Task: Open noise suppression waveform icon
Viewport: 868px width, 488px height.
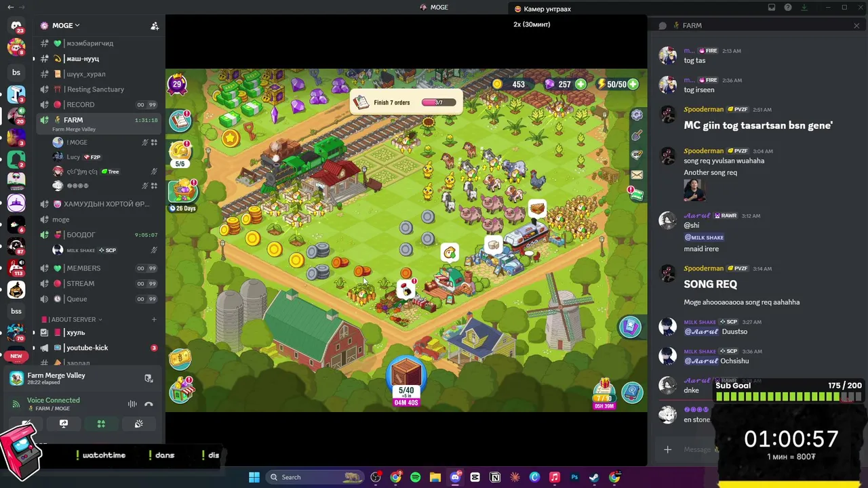Action: click(x=132, y=404)
